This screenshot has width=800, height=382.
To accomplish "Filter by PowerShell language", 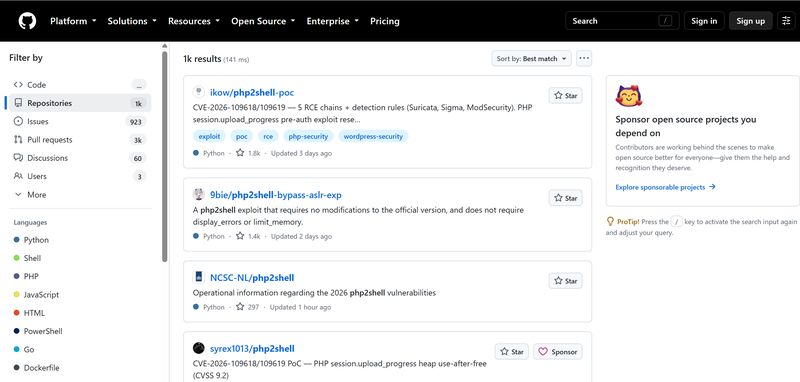I will [x=80, y=331].
